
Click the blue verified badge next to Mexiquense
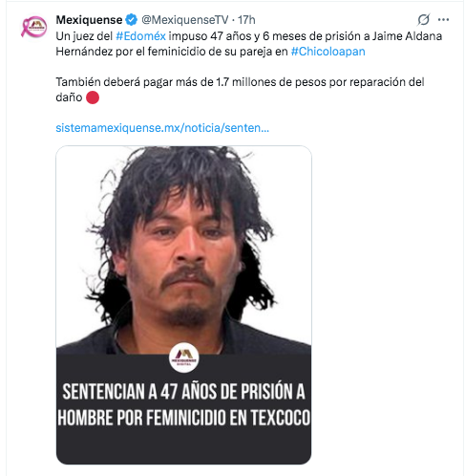[131, 20]
